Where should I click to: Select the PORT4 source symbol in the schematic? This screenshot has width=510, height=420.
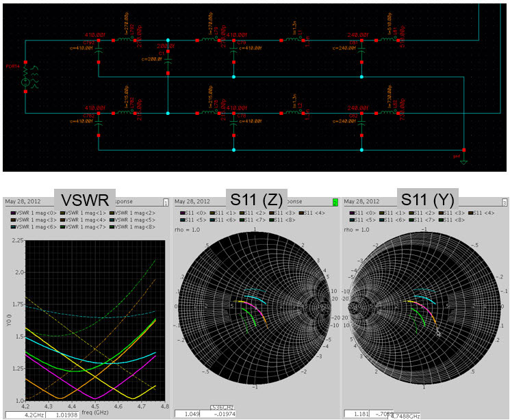click(25, 77)
